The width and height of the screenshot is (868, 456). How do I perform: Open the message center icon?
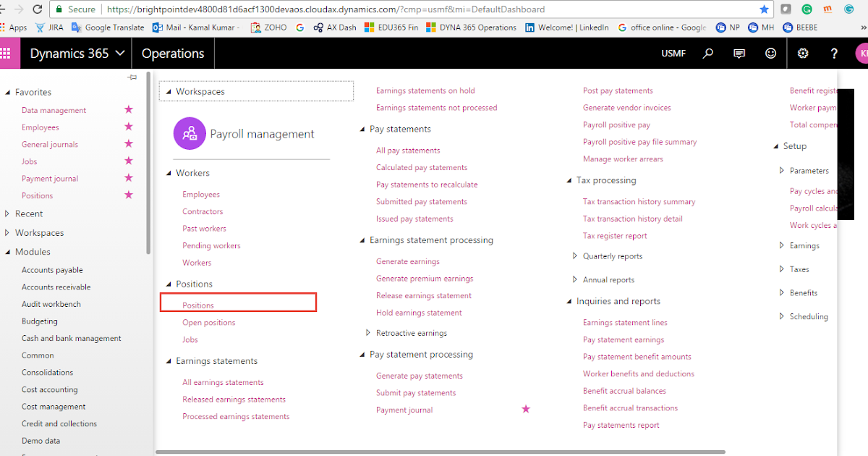tap(739, 53)
